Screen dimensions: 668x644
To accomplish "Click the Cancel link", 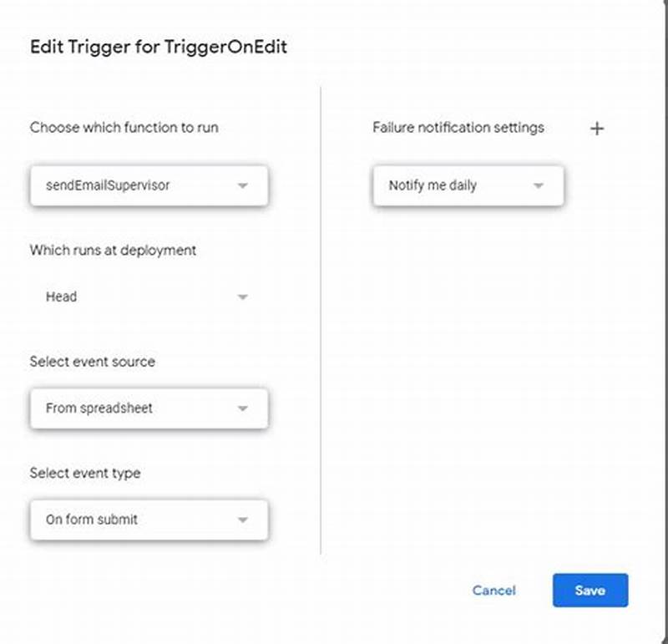I will click(x=494, y=591).
